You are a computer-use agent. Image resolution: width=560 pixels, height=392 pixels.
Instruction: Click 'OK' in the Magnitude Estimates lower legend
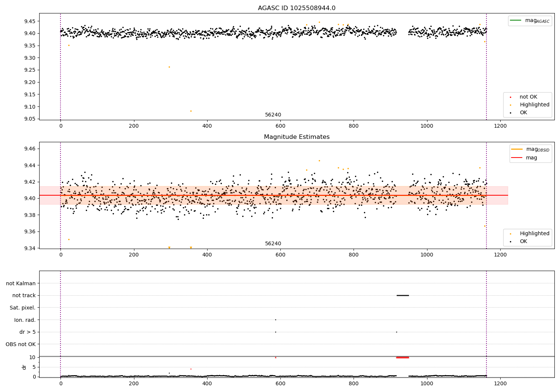(x=523, y=242)
